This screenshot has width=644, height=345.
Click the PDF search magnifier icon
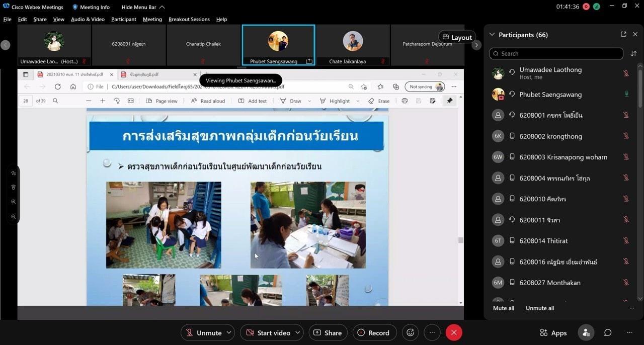[55, 101]
